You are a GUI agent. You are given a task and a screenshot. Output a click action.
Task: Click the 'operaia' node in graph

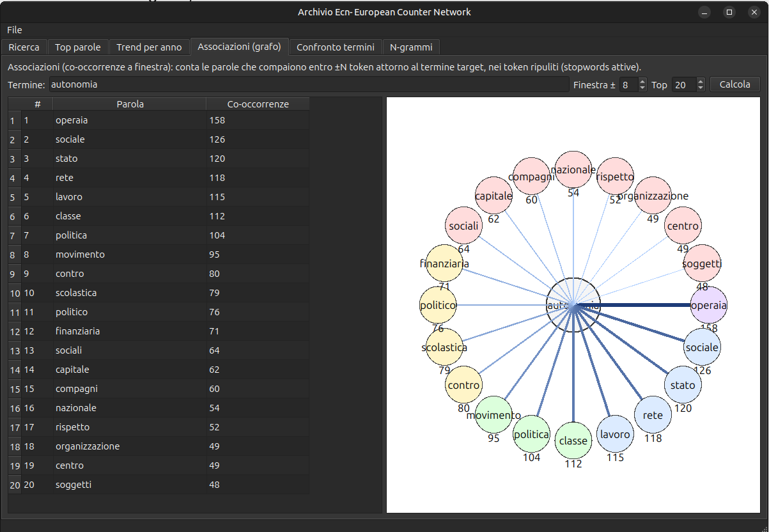coord(709,305)
